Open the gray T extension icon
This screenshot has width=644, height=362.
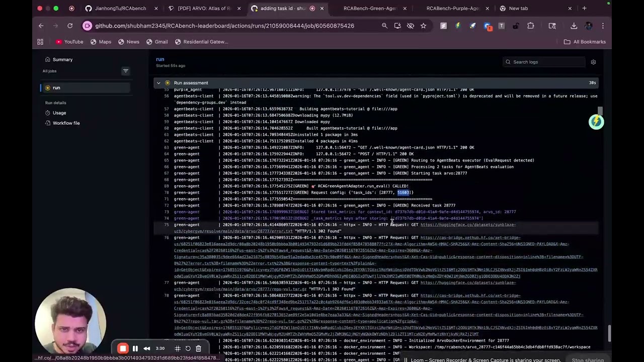(501, 26)
